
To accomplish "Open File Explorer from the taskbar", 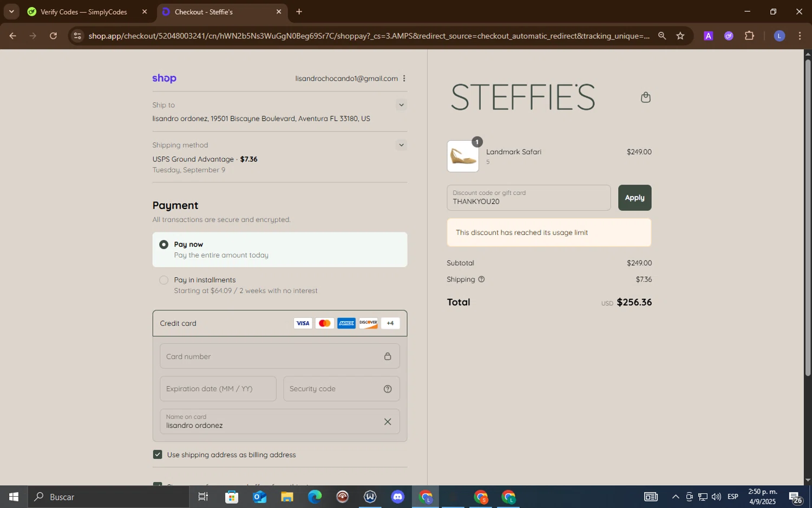I will click(x=287, y=497).
